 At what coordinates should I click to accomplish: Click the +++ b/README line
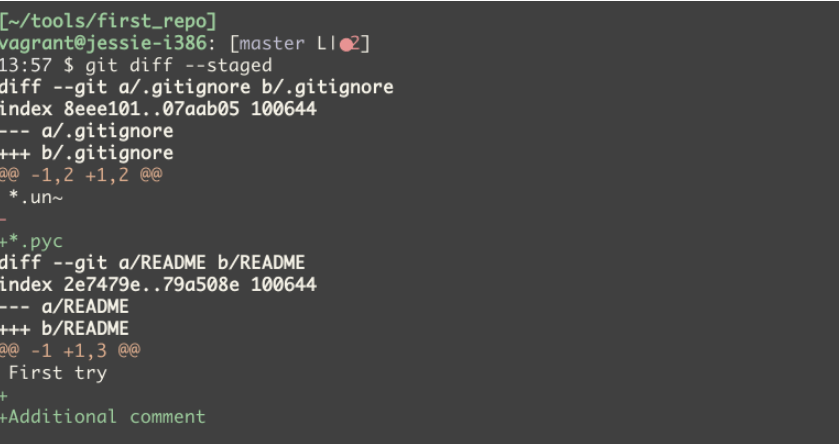64,328
